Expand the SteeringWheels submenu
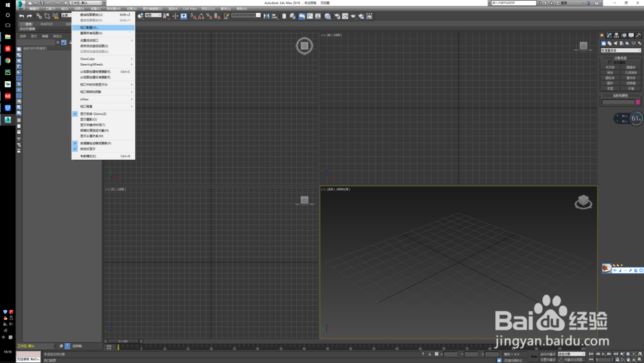The height and width of the screenshot is (363, 644). pyautogui.click(x=103, y=64)
